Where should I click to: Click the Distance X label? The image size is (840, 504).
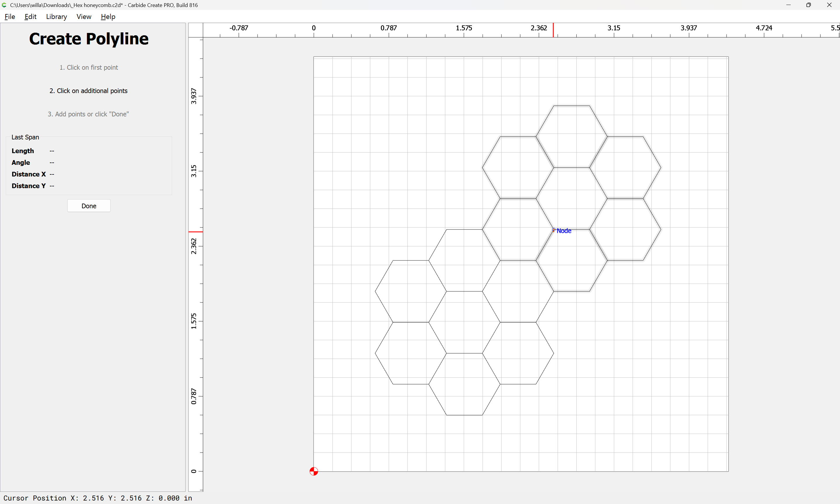pyautogui.click(x=29, y=174)
